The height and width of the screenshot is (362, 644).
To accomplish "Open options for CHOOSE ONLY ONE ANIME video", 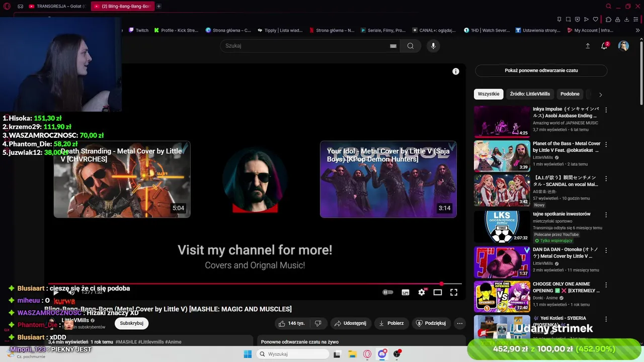I will point(606,285).
